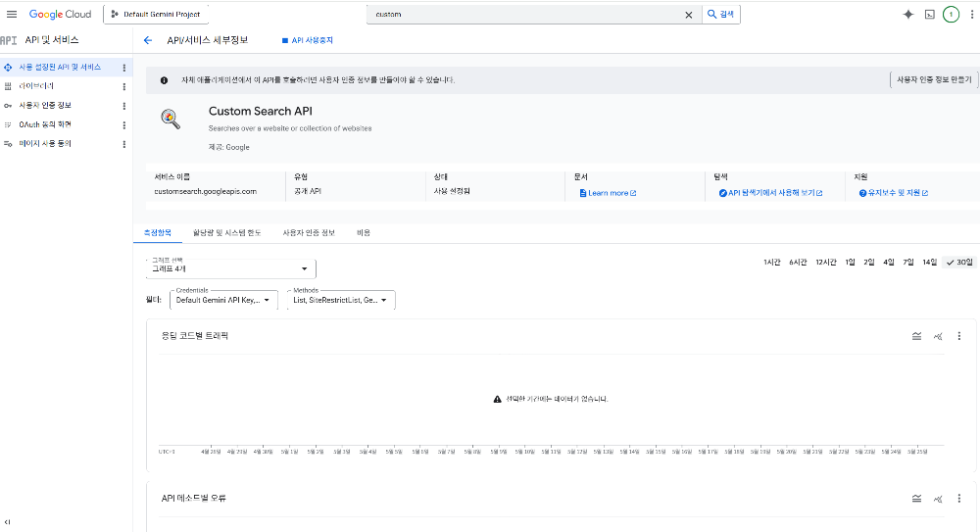The width and height of the screenshot is (980, 532).
Task: Click the 사용자 인증 정보 만들기 button
Action: point(934,79)
